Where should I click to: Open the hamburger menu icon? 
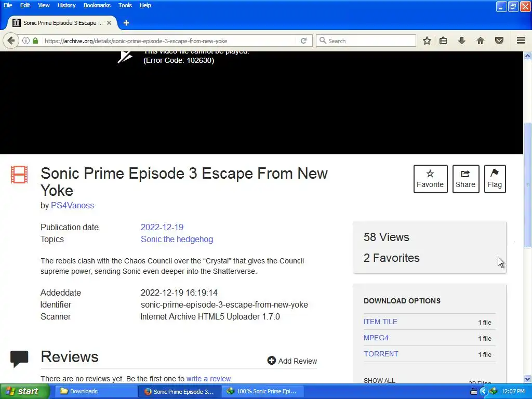click(521, 41)
